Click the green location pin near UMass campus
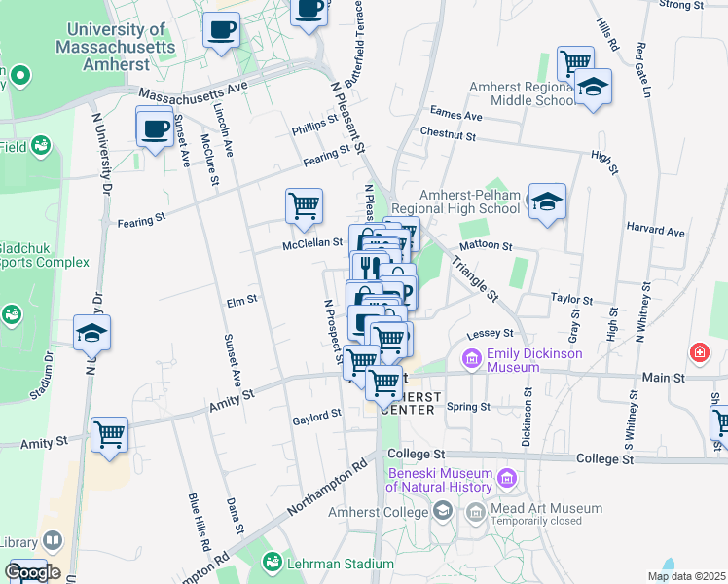Viewport: 728px width, 584px height. [20, 76]
